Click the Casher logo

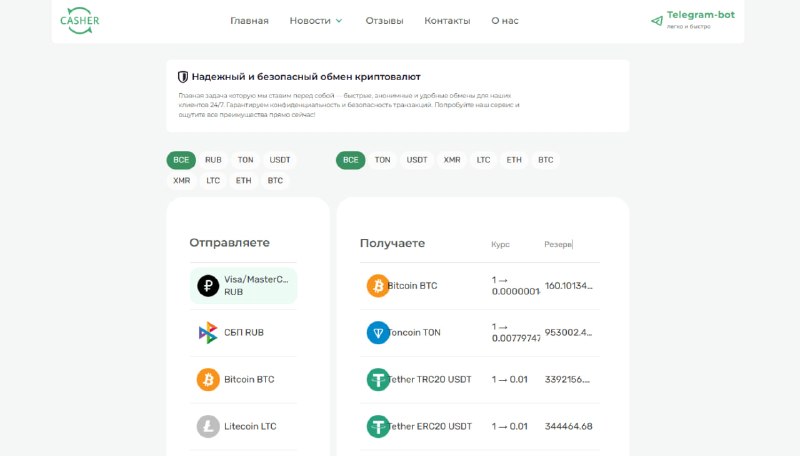[x=80, y=20]
